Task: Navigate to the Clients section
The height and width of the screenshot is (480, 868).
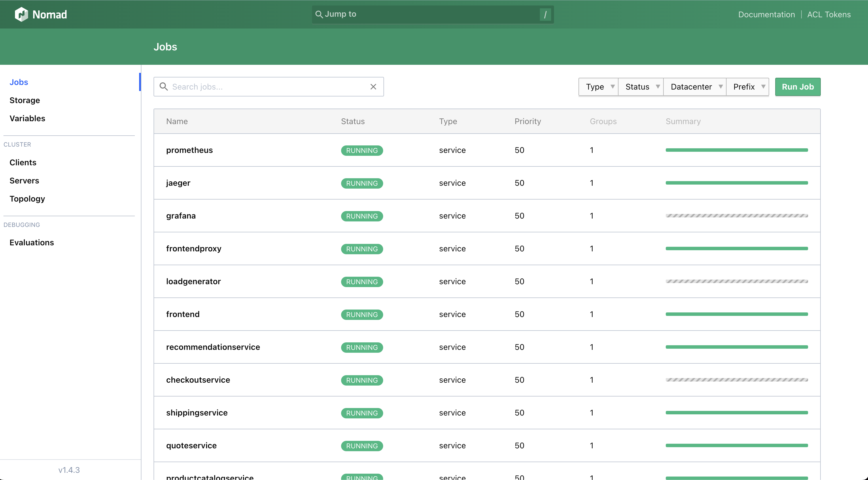Action: (x=22, y=162)
